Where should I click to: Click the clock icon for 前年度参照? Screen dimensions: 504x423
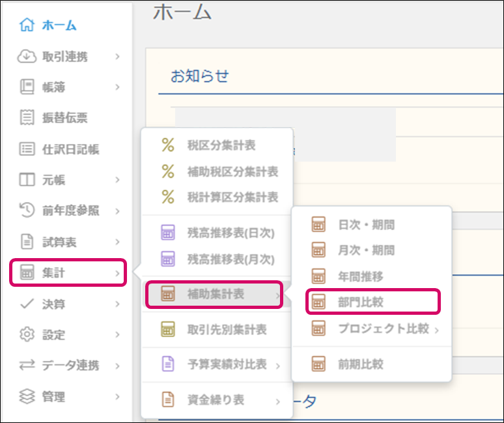[27, 211]
